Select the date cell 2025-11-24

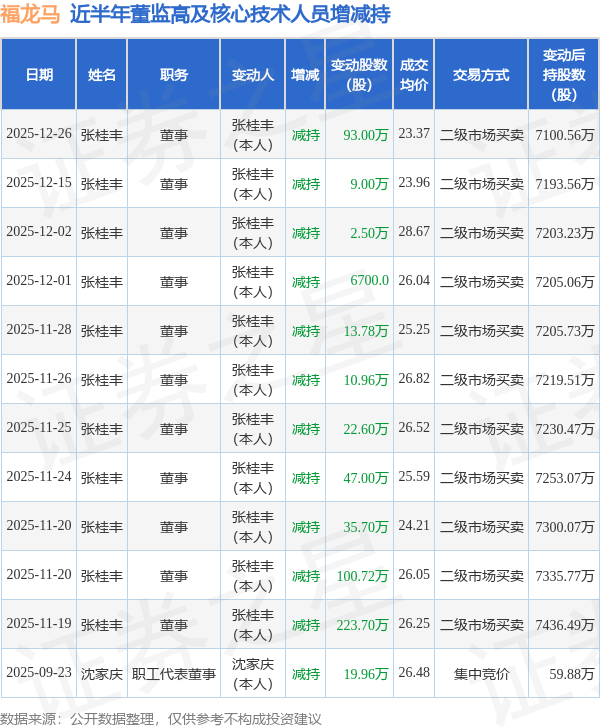pyautogui.click(x=39, y=476)
